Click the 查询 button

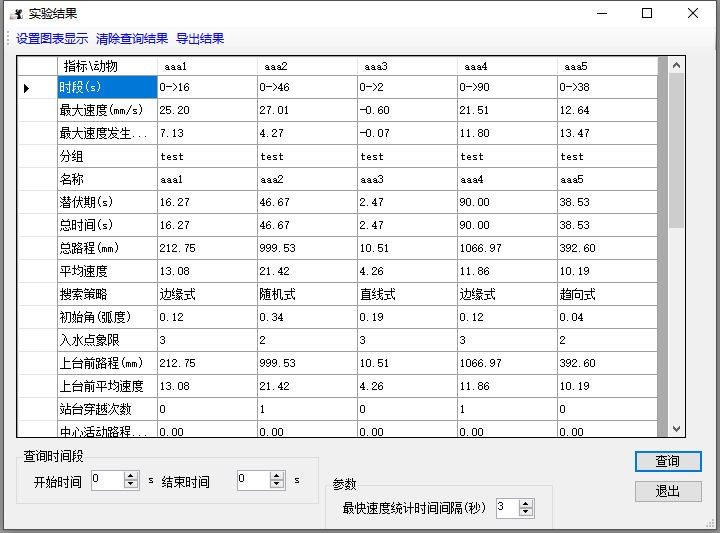click(668, 461)
